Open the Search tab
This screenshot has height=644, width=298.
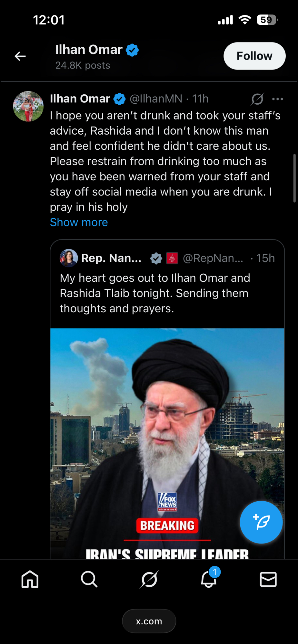[89, 579]
